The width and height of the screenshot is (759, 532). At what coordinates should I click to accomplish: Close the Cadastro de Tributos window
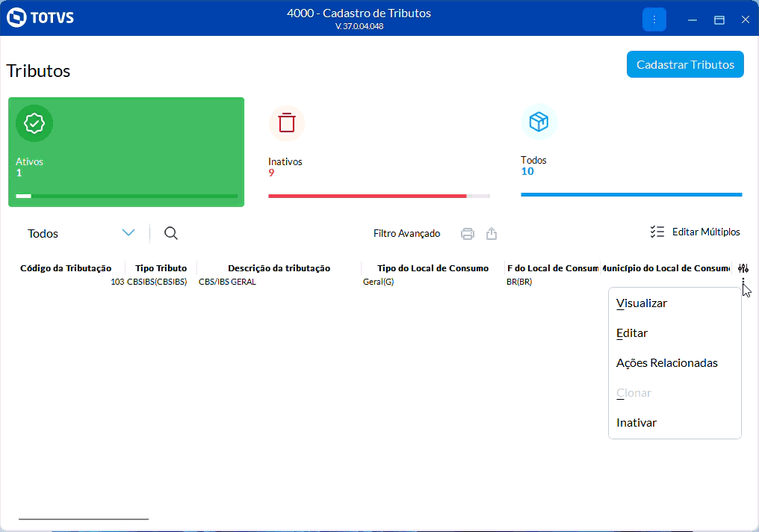click(746, 19)
